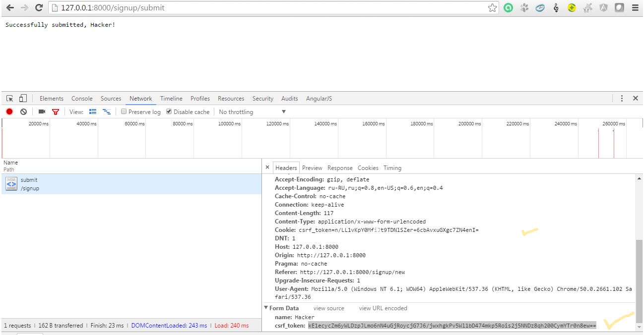This screenshot has width=644, height=335.
Task: Open DevTools three-dot customize menu
Action: click(x=622, y=98)
